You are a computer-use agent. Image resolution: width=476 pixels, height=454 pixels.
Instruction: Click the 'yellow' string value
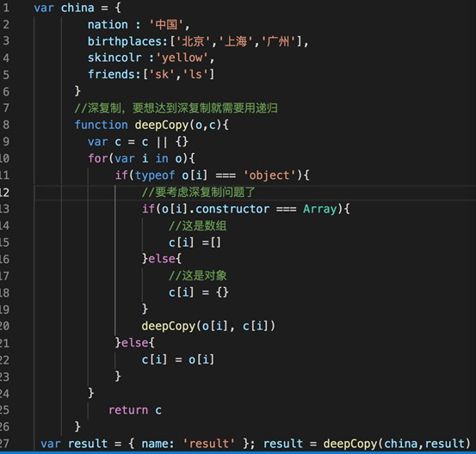coord(182,58)
